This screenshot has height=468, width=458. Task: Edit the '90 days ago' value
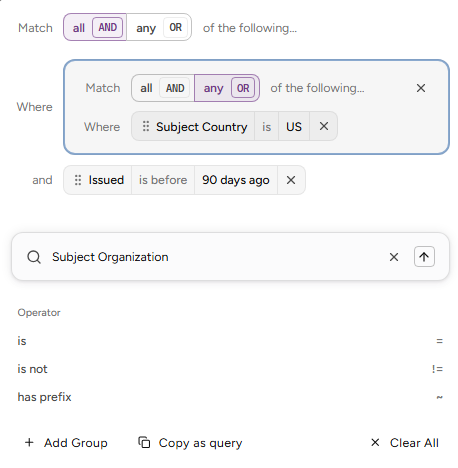click(236, 180)
